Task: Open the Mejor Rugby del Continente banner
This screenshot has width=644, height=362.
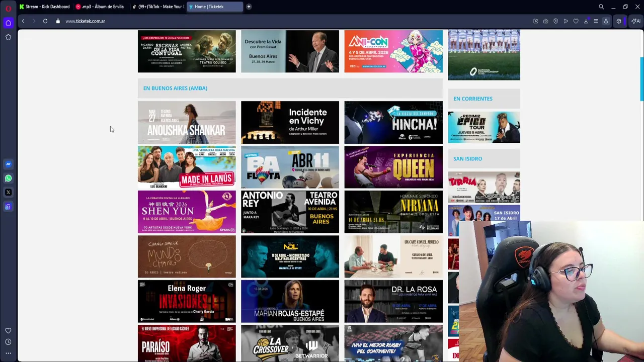Action: click(393, 343)
